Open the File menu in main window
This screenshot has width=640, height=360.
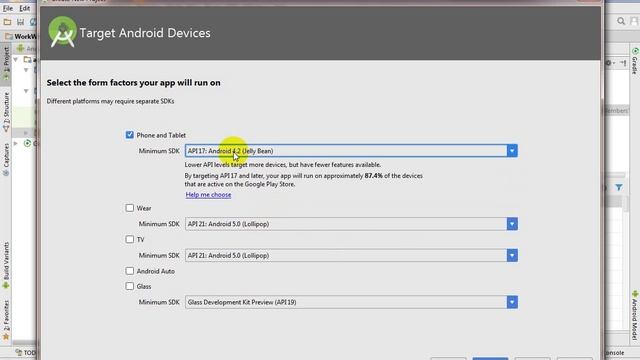tap(8, 8)
